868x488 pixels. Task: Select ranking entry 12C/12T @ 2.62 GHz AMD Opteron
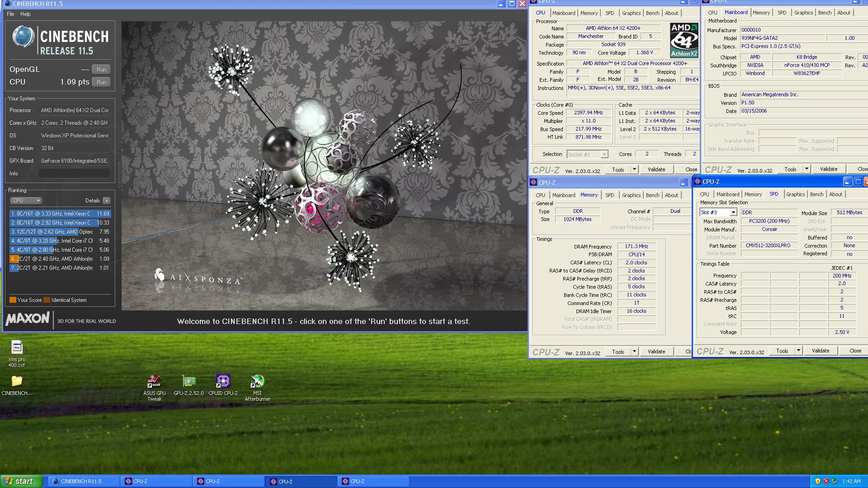pyautogui.click(x=60, y=232)
